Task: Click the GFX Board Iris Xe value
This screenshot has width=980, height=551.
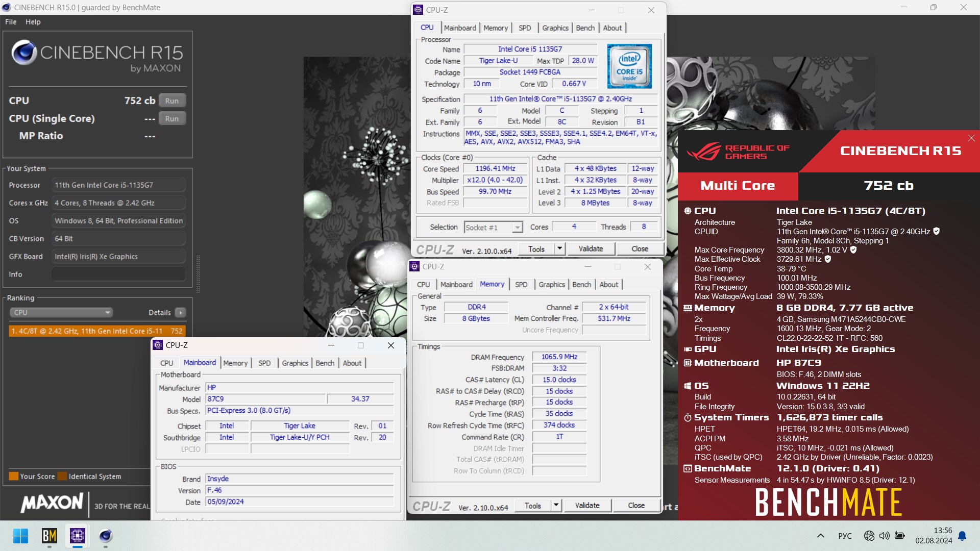Action: click(x=118, y=257)
